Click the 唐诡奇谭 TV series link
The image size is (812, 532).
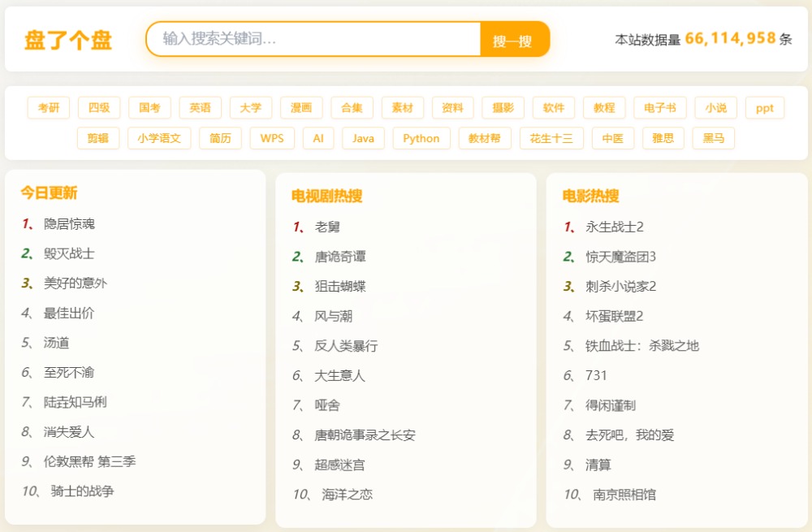pos(340,257)
